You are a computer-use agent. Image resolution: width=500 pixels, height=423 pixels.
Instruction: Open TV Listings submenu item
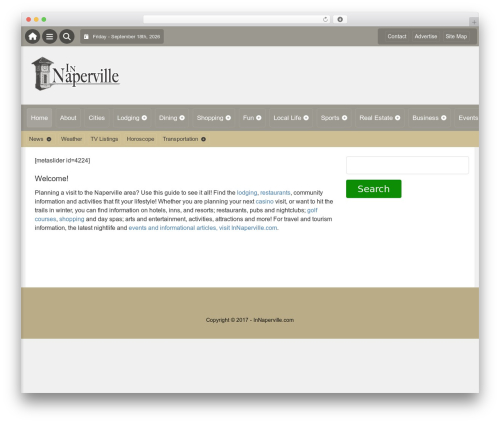(104, 139)
